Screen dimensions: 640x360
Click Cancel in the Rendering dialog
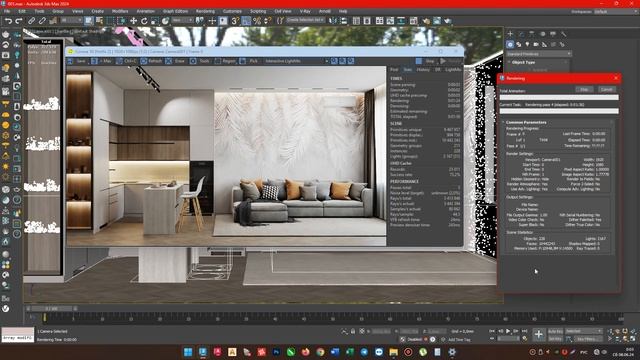coord(607,89)
